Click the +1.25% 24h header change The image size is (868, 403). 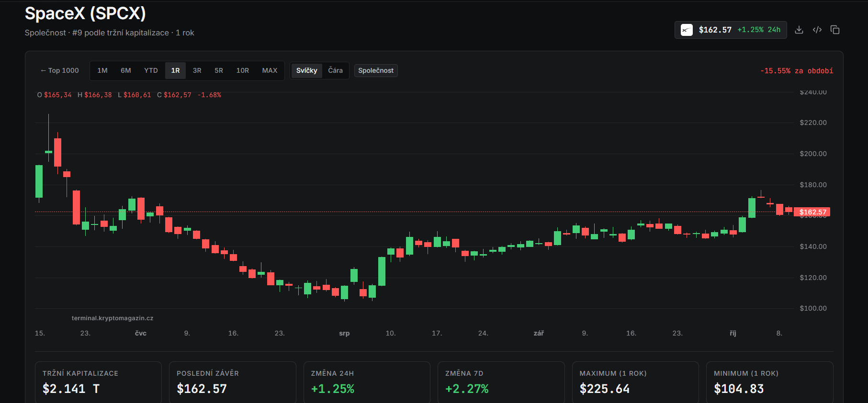tap(759, 30)
